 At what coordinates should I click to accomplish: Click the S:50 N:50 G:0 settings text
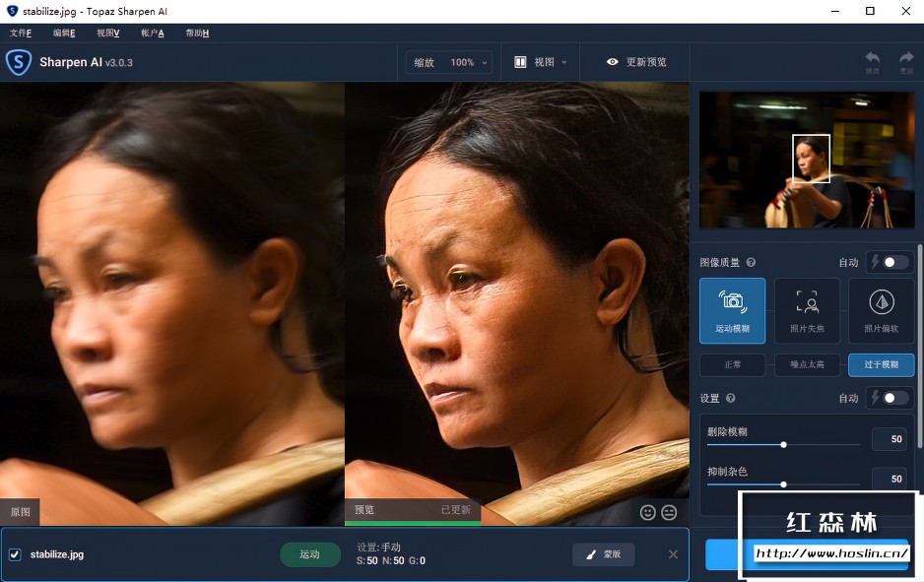click(391, 560)
